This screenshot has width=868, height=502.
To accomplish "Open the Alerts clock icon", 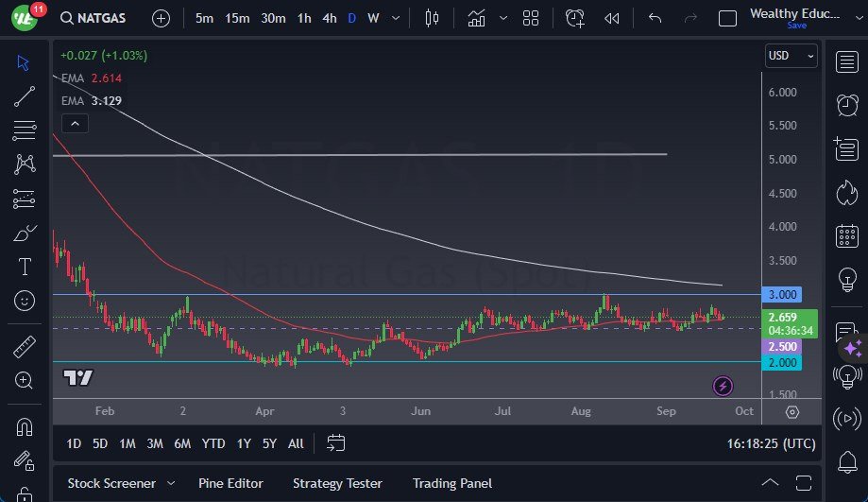I will [x=846, y=105].
